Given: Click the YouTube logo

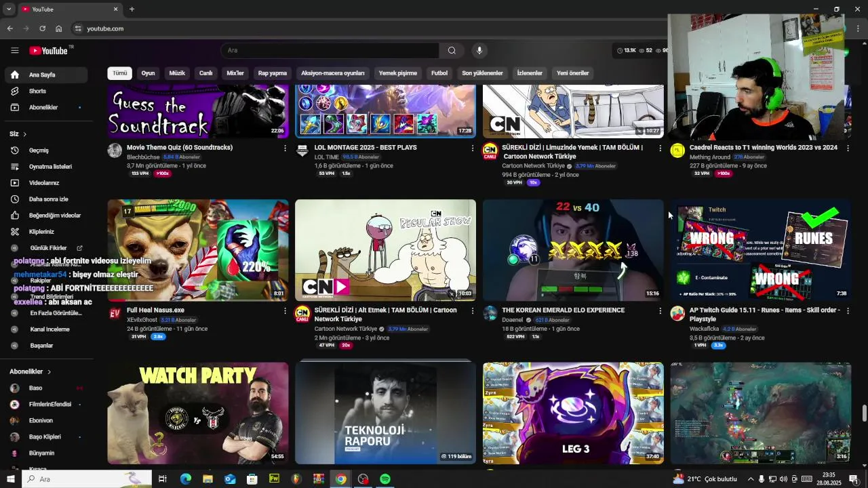Looking at the screenshot, I should click(49, 50).
